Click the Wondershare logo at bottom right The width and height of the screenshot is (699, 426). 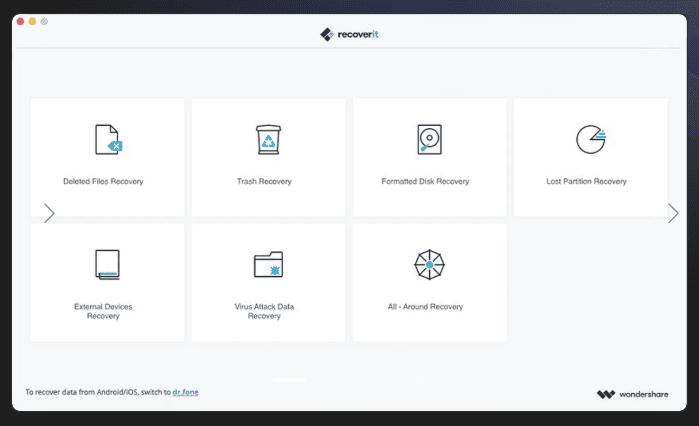click(633, 394)
